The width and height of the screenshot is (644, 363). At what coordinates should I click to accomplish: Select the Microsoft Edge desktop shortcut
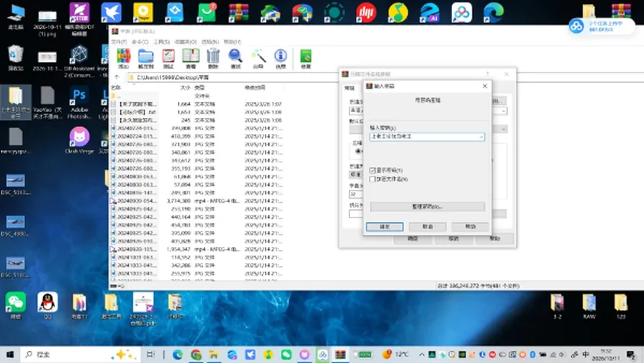tap(493, 13)
